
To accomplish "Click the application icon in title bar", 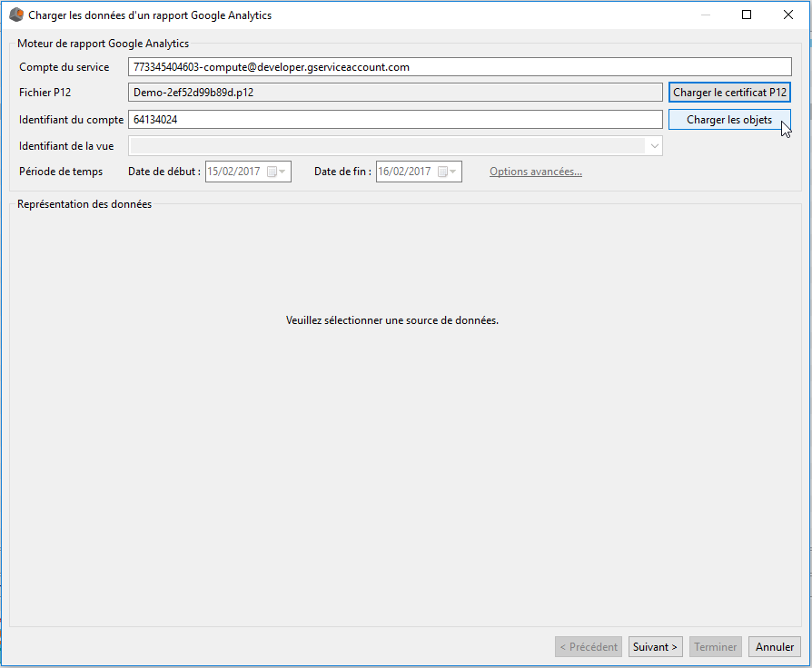I will [16, 15].
